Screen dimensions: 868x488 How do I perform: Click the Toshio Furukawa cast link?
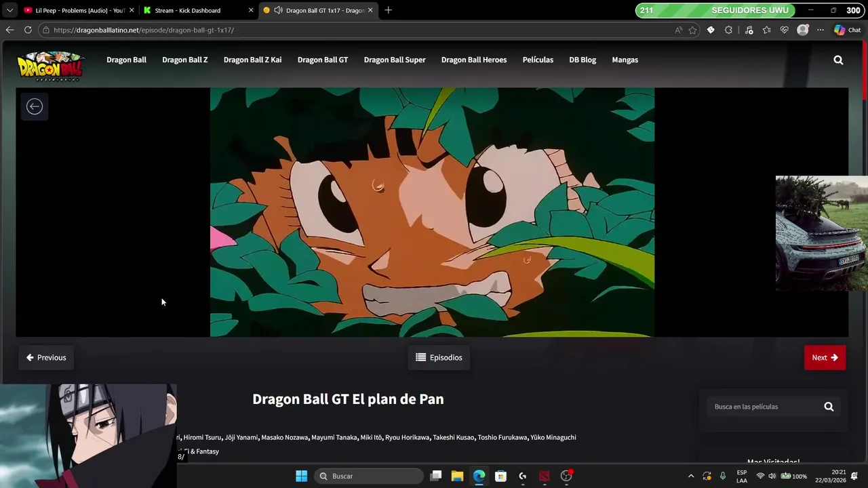pos(502,437)
